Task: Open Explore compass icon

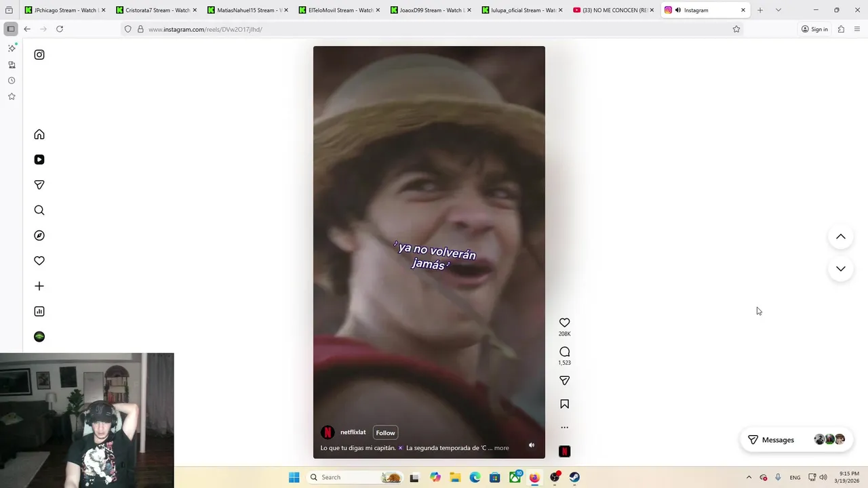Action: 39,235
